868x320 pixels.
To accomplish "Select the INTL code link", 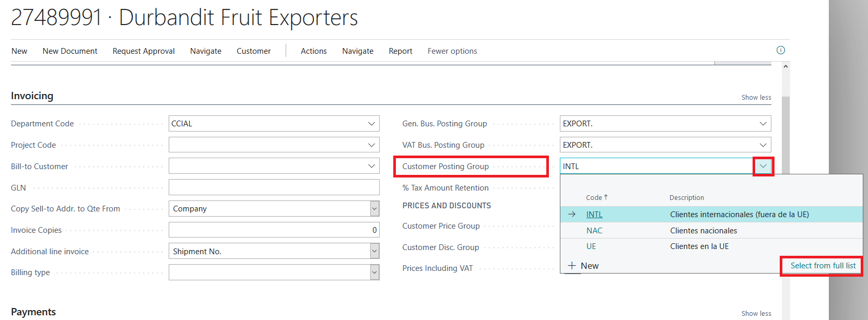I will tap(594, 215).
